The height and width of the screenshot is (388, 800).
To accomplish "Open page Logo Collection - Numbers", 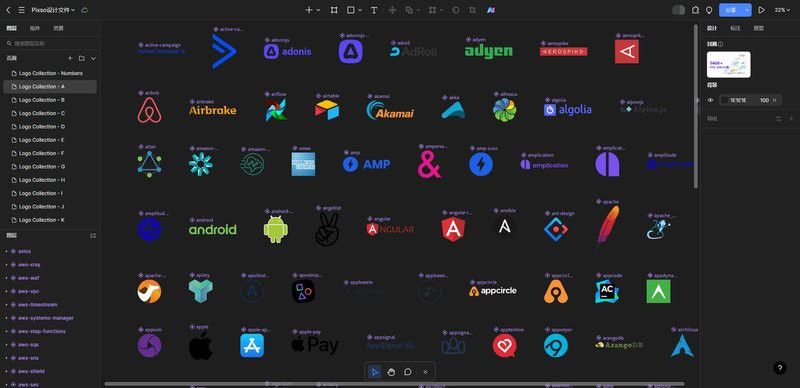I will 50,73.
